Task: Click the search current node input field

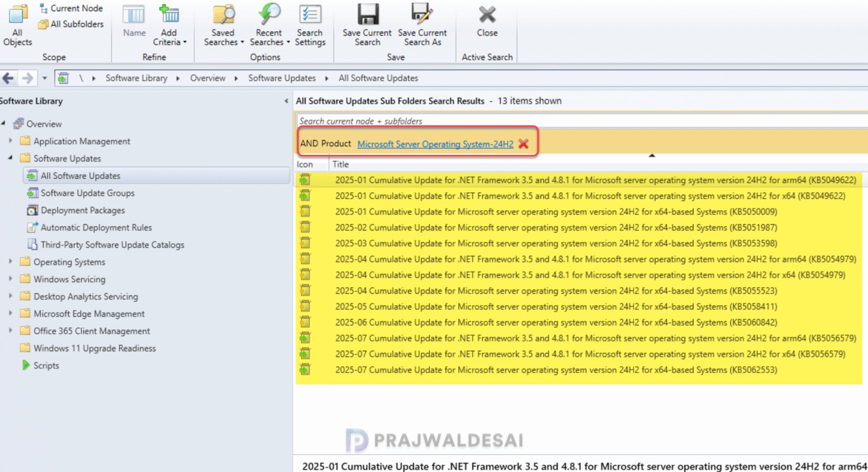Action: [582, 120]
